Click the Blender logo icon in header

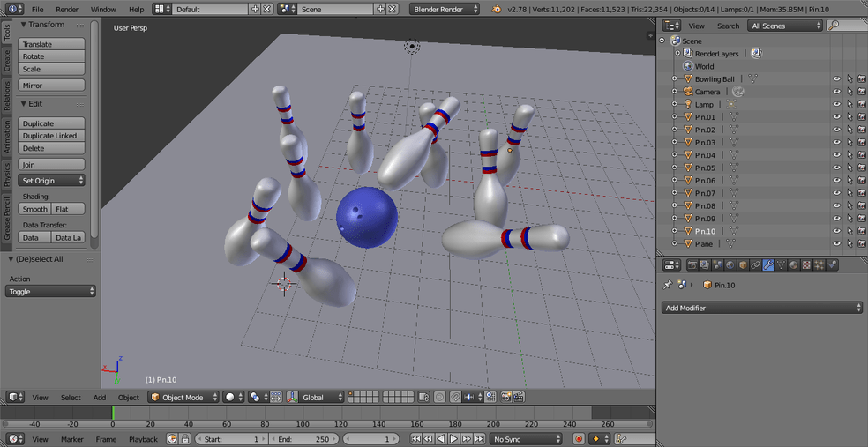coord(496,9)
